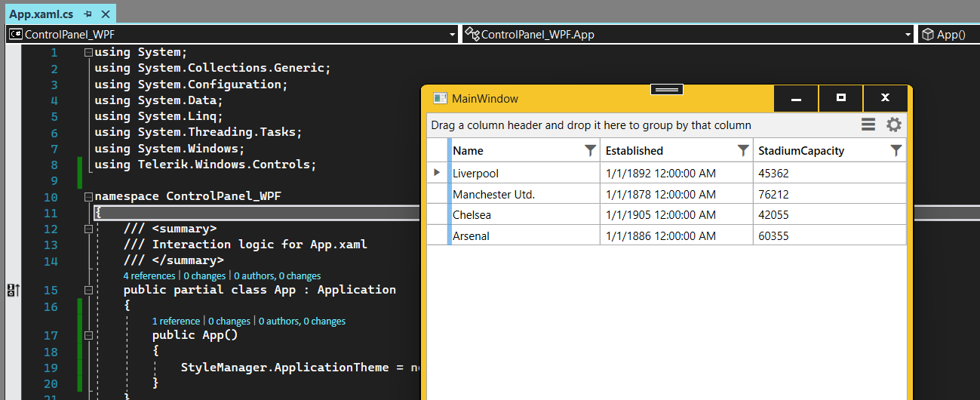
Task: Click the track changes icon in left margin
Action: [x=13, y=291]
